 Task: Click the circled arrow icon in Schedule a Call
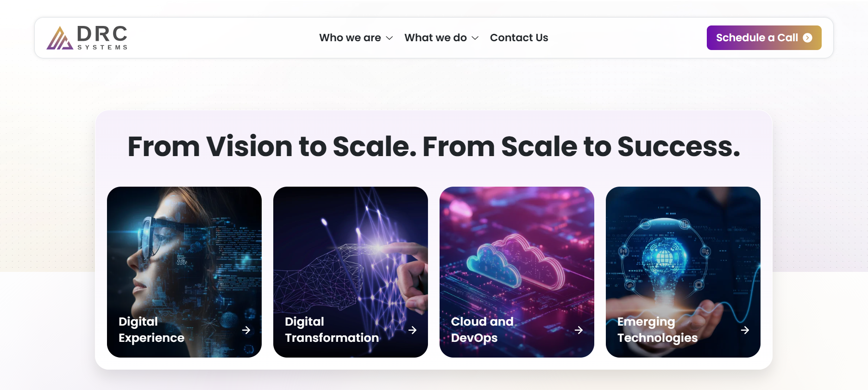[808, 38]
